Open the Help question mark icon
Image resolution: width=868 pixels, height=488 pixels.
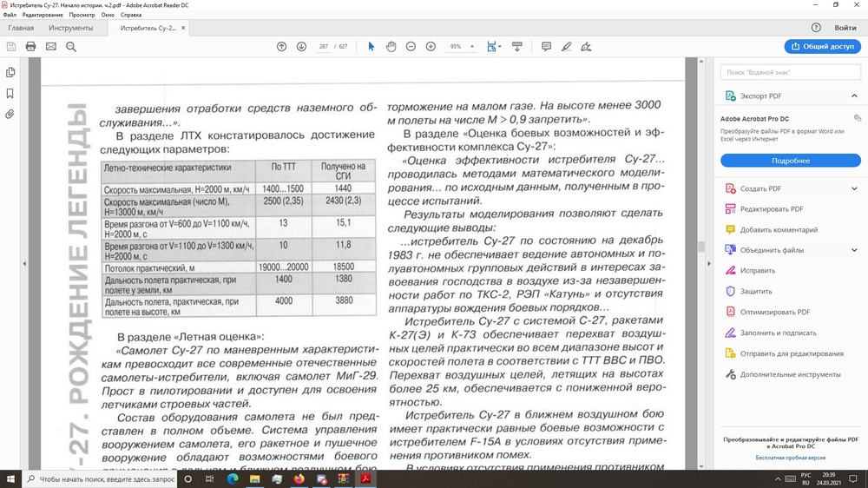pyautogui.click(x=816, y=28)
